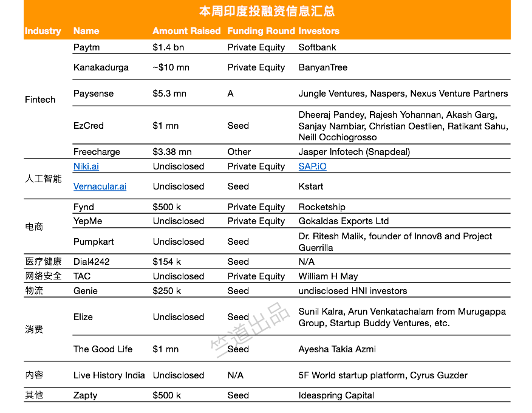Image resolution: width=532 pixels, height=413 pixels.
Task: Click the Kstart investor cell
Action: tap(311, 186)
